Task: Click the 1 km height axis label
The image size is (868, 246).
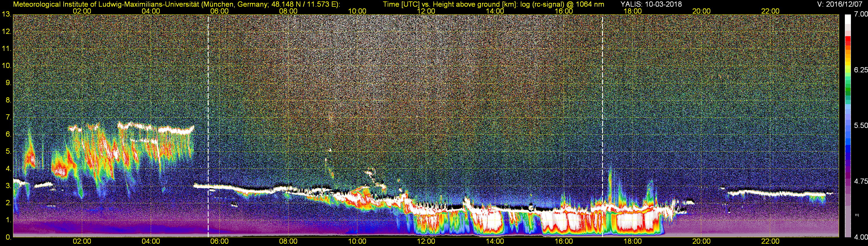Action: click(8, 221)
